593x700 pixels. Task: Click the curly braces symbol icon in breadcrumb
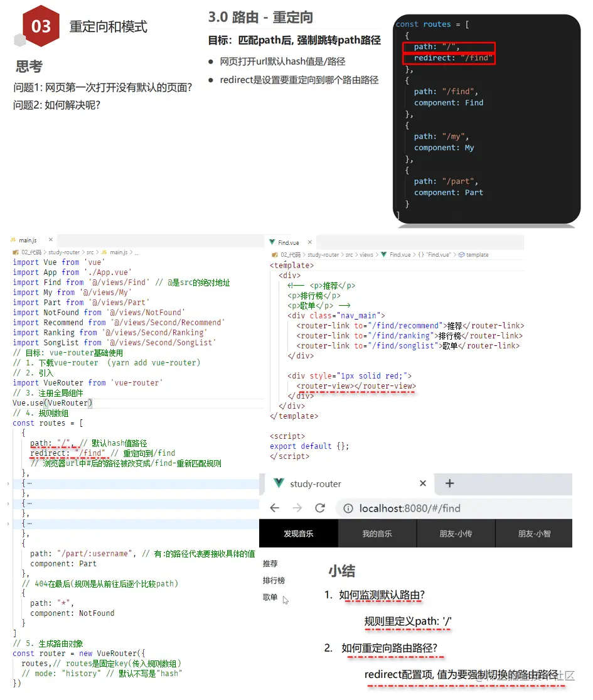tap(420, 255)
